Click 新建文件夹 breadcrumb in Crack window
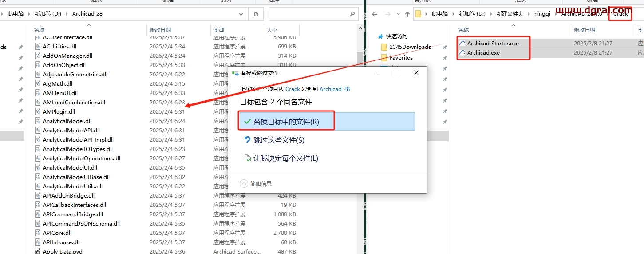Image resolution: width=644 pixels, height=254 pixels. (x=510, y=14)
